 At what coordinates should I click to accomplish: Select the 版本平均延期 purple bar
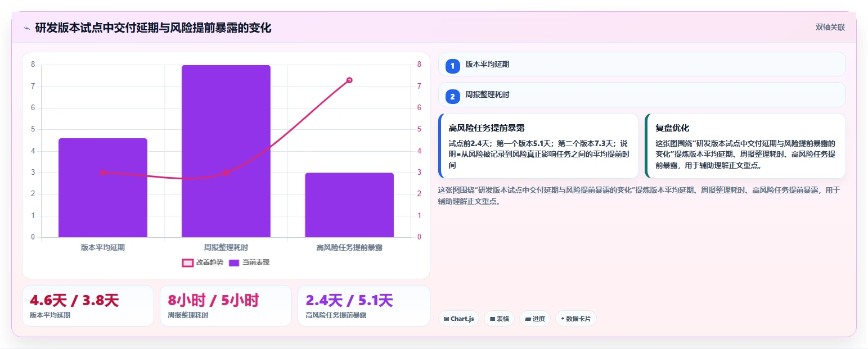[x=103, y=188]
